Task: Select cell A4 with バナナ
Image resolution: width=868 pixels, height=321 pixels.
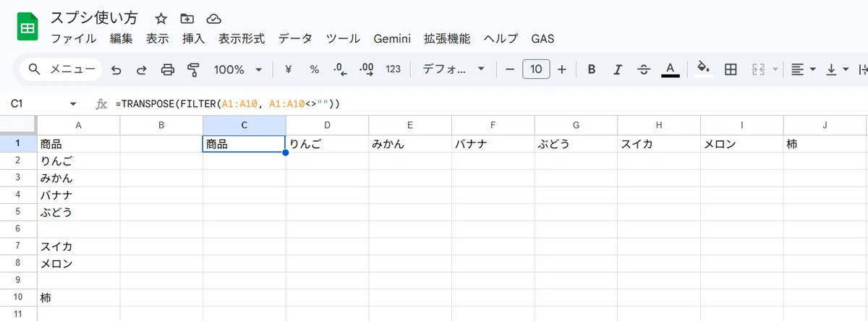Action: [78, 195]
